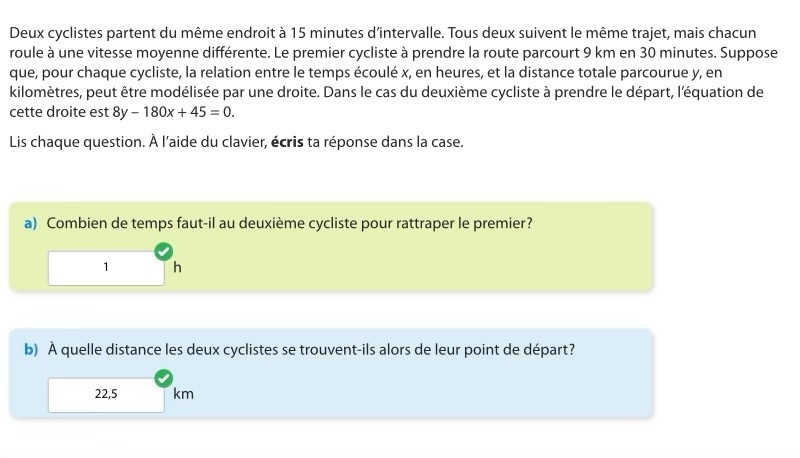The width and height of the screenshot is (800, 458).
Task: Click the "h" unit label
Action: 177,268
